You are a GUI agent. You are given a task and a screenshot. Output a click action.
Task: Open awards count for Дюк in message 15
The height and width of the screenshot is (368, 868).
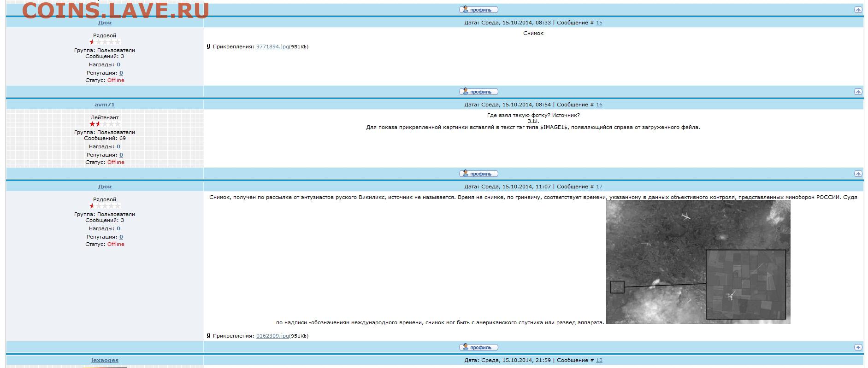(118, 64)
